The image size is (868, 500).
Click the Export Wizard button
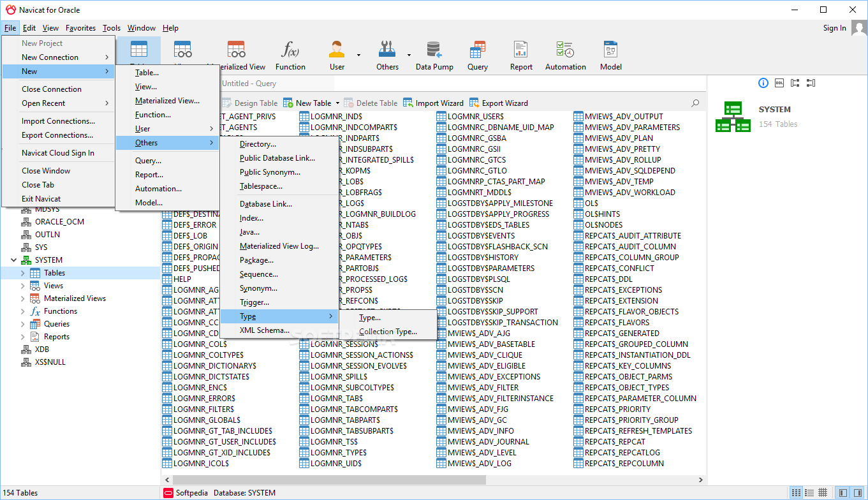[x=499, y=103]
